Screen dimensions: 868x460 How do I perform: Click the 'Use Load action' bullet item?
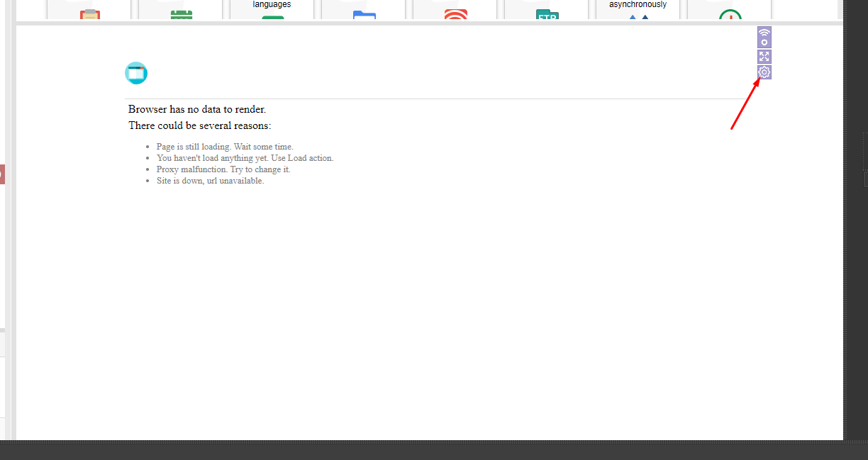(245, 158)
